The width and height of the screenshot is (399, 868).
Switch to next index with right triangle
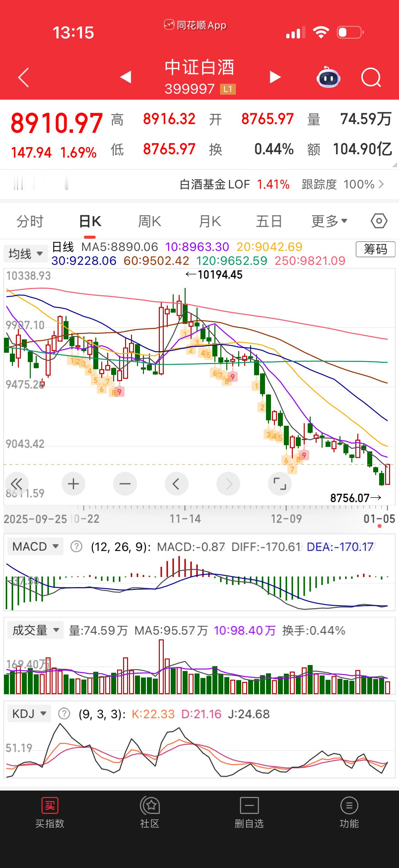[275, 77]
